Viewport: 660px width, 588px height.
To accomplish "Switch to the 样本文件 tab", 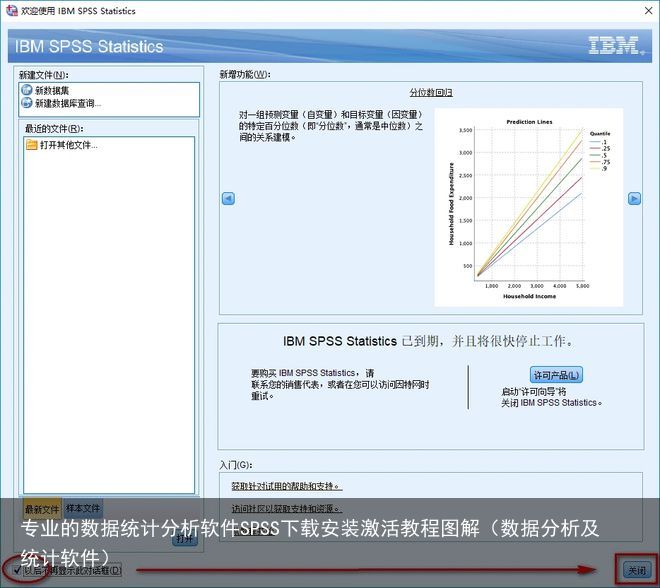I will pos(83,508).
